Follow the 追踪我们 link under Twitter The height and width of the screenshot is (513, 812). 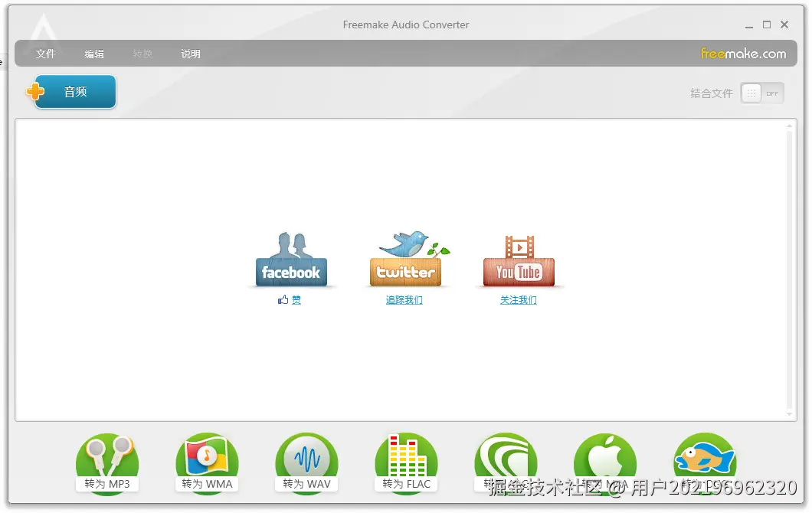[x=404, y=299]
